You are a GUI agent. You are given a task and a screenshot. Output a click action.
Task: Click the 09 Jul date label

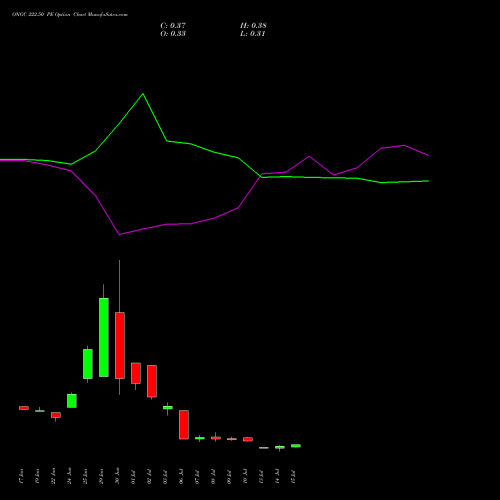pyautogui.click(x=229, y=477)
